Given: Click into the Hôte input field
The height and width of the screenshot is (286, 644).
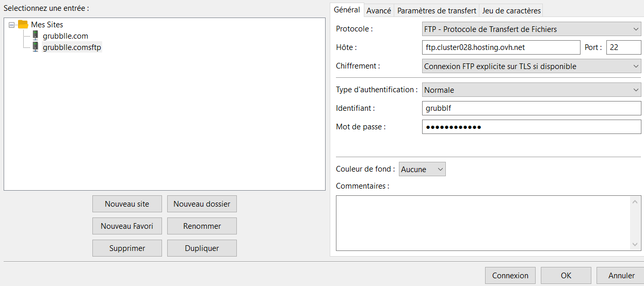Looking at the screenshot, I should point(501,47).
